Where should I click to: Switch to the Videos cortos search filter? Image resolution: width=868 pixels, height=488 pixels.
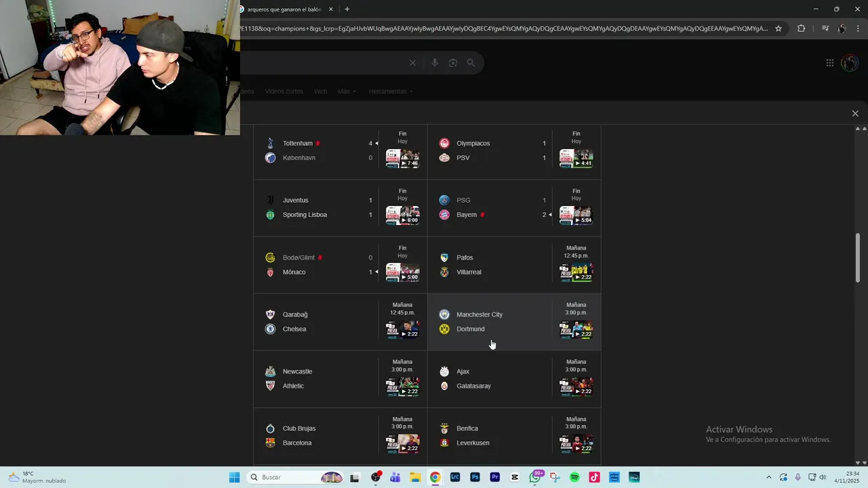tap(284, 91)
